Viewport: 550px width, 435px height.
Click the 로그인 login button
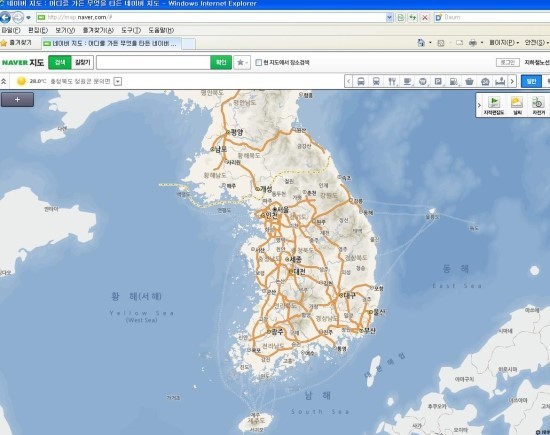[508, 62]
